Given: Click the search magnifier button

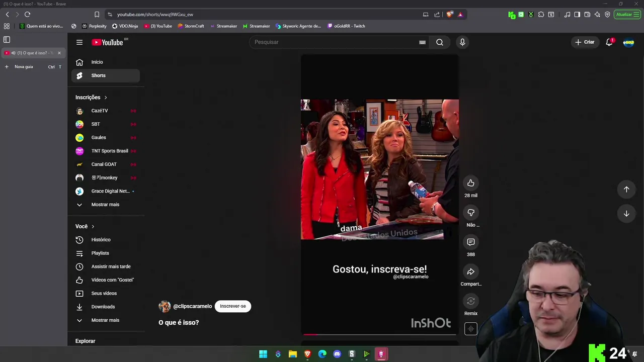Looking at the screenshot, I should coord(440,42).
